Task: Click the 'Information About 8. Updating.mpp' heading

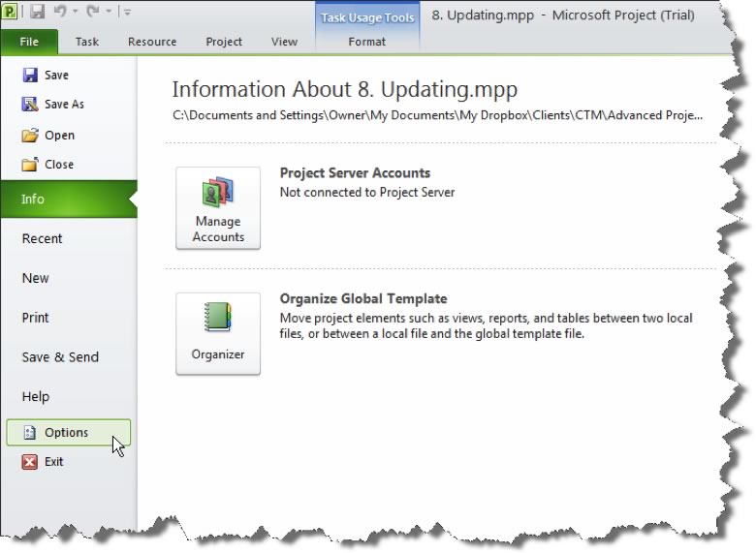Action: pyautogui.click(x=345, y=90)
